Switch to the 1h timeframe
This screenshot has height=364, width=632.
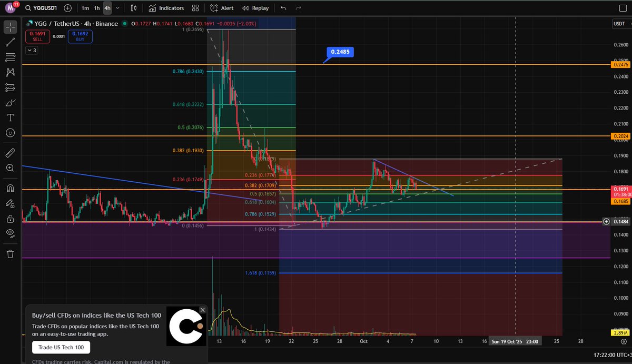click(x=96, y=8)
